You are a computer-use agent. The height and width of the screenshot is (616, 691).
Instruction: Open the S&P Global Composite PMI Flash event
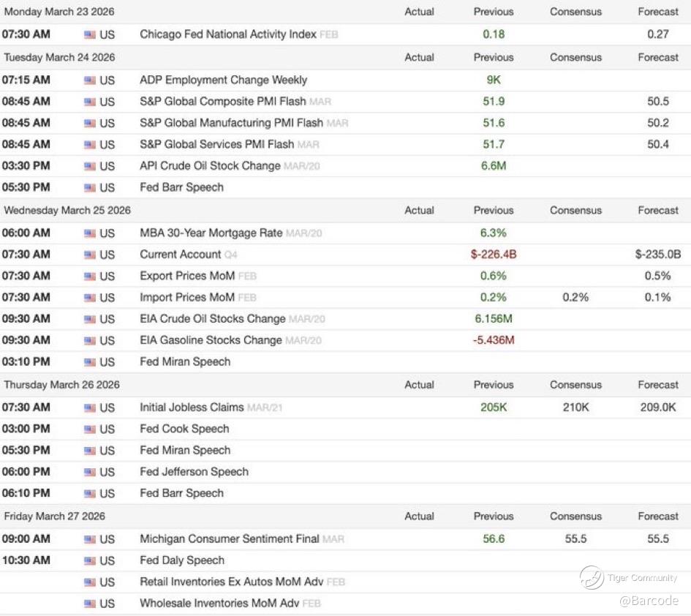tap(223, 102)
